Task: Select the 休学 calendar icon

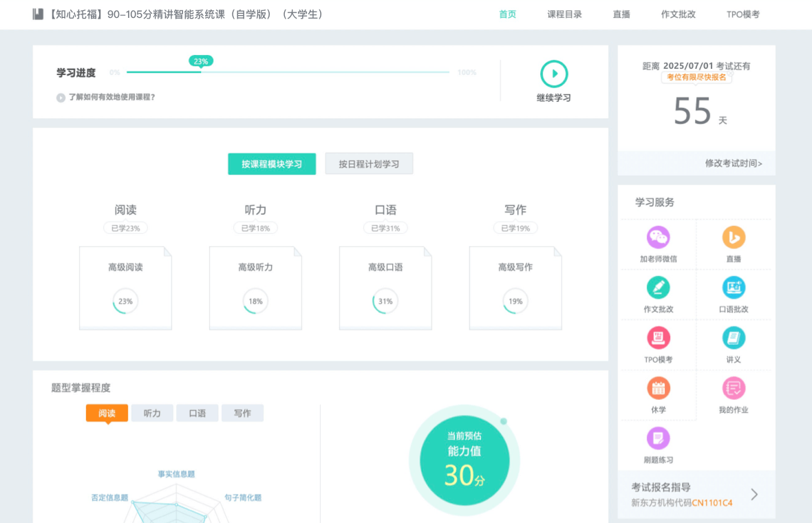Action: 658,388
